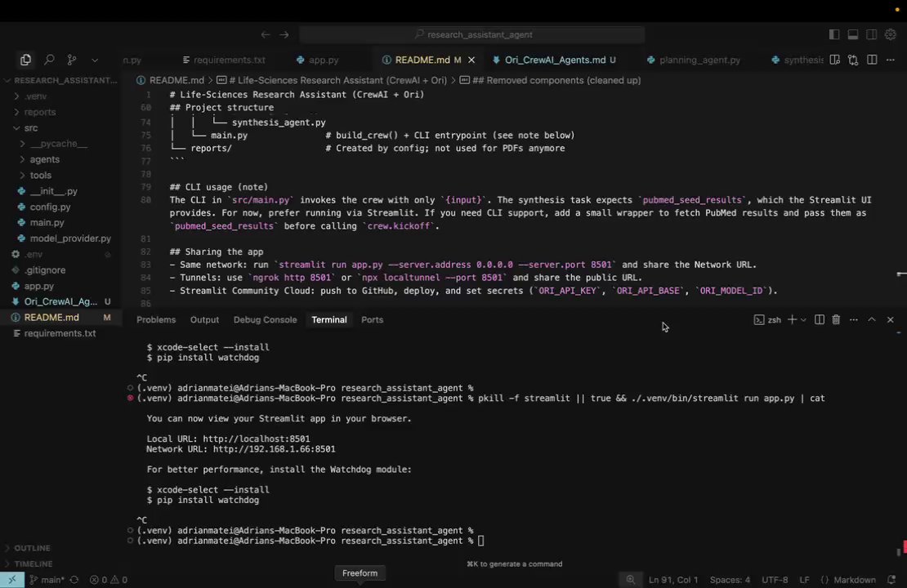The image size is (907, 588).
Task: Show more activity bar views chevron
Action: [x=94, y=60]
